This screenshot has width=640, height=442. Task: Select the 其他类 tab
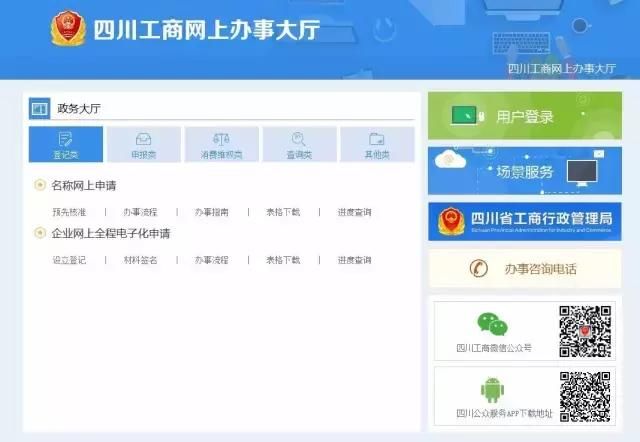[x=377, y=144]
